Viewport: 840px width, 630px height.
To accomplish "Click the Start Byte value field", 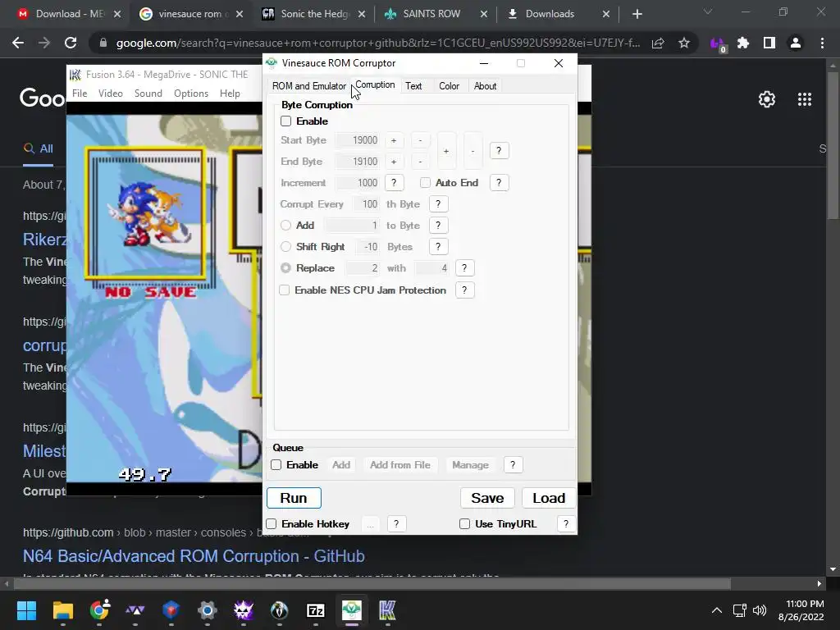I will pos(358,139).
